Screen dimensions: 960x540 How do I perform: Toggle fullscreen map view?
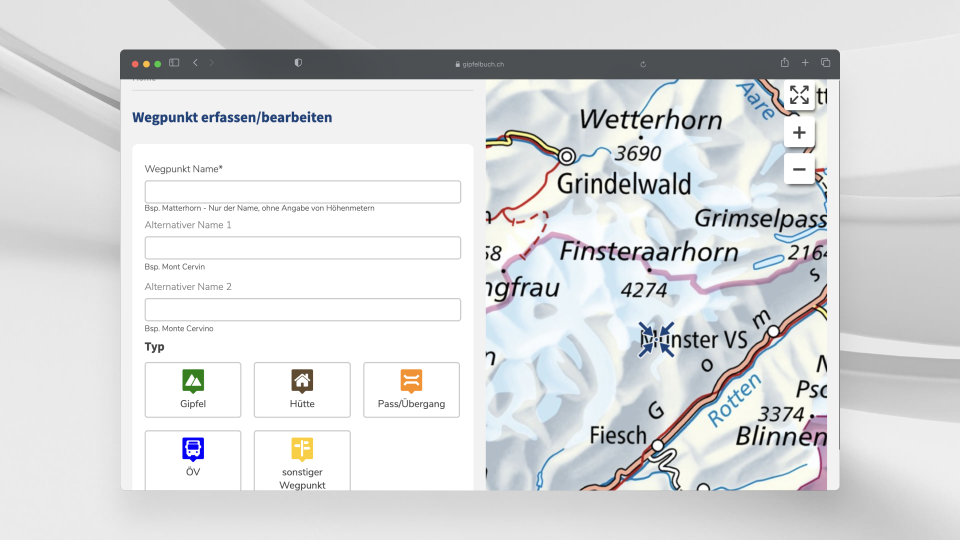[799, 95]
